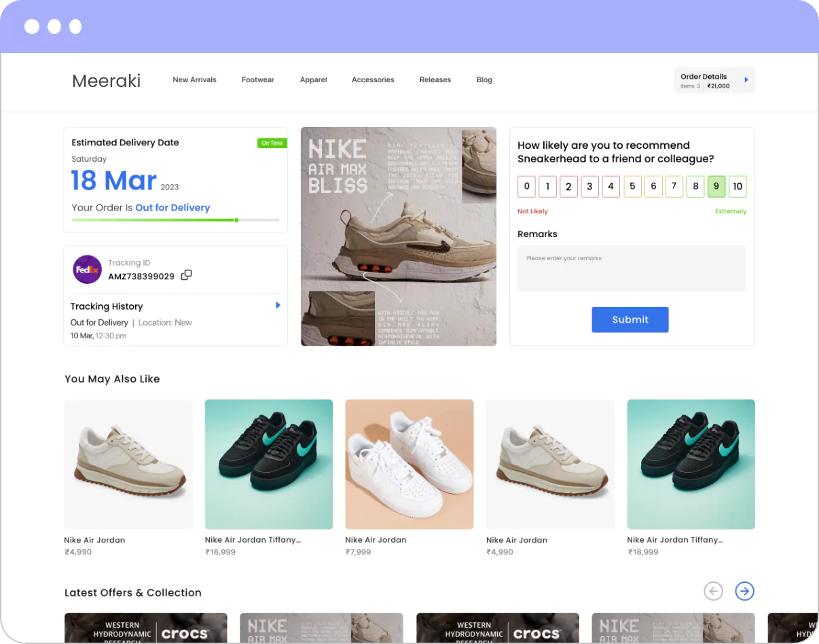Select rating 0 on the recommend scale
Screen dimensions: 819x644
click(527, 186)
